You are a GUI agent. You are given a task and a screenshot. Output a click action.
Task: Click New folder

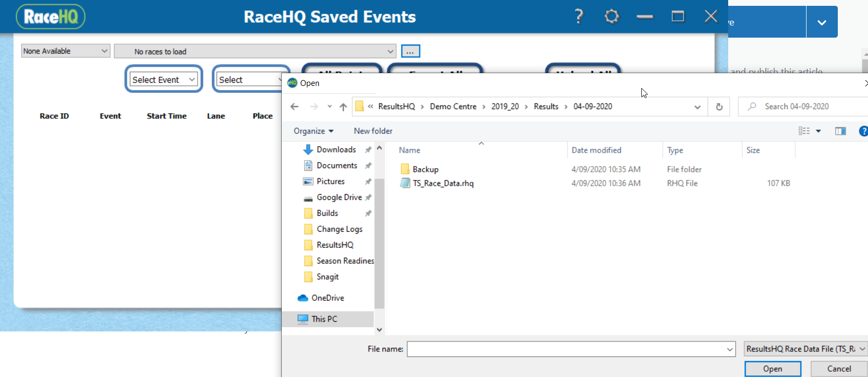373,131
